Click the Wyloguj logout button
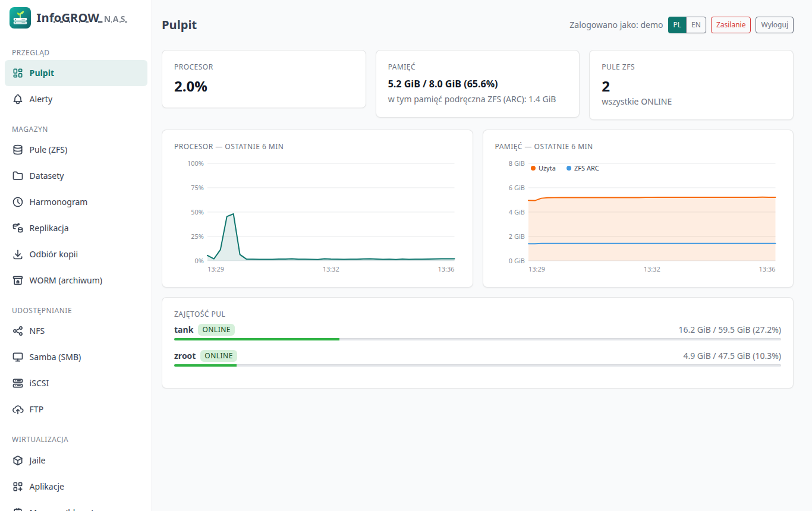This screenshot has height=511, width=812. [775, 25]
